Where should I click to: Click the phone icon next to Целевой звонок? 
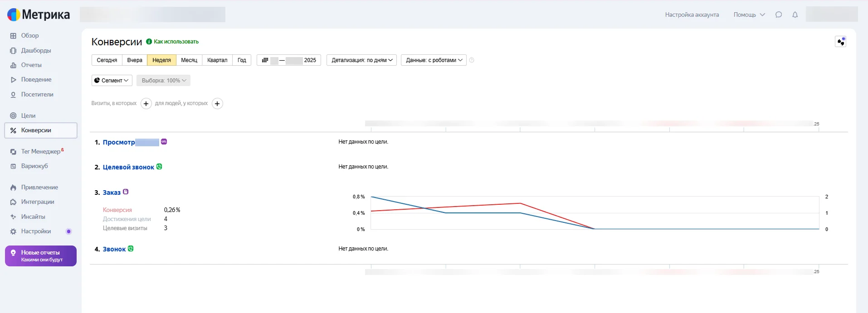pyautogui.click(x=159, y=167)
